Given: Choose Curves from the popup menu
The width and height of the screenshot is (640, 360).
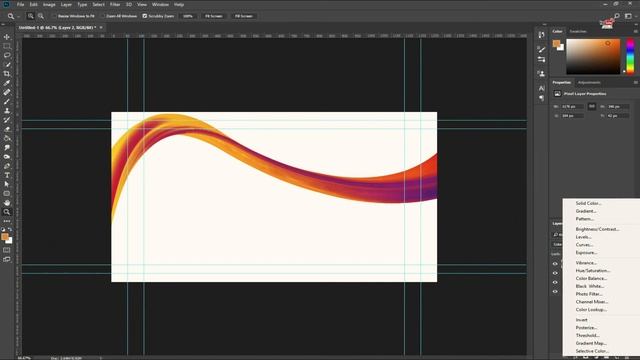Looking at the screenshot, I should coord(584,245).
